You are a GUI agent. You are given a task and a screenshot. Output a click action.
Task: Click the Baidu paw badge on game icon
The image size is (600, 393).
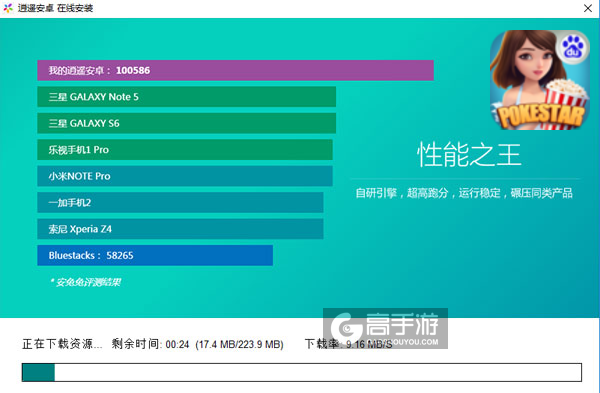[572, 47]
